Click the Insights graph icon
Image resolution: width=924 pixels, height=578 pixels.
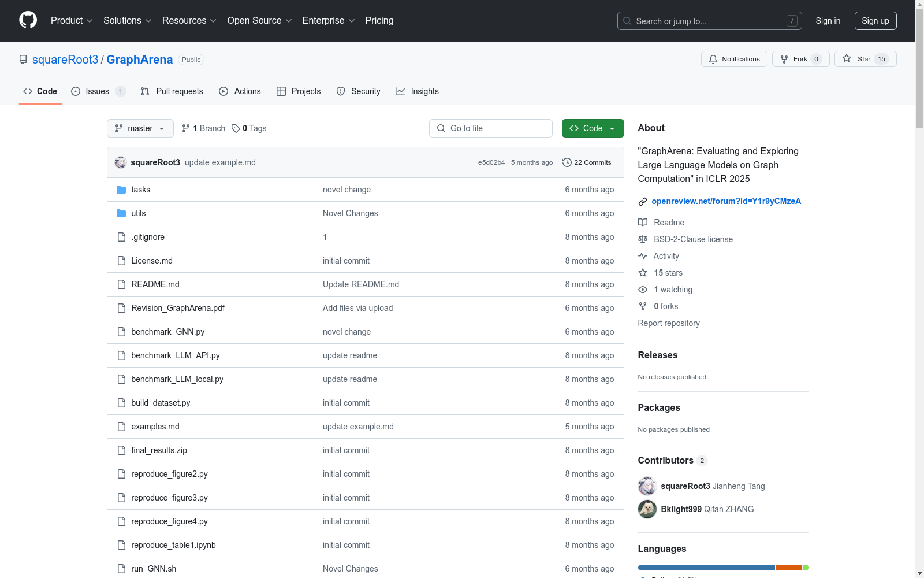point(400,91)
